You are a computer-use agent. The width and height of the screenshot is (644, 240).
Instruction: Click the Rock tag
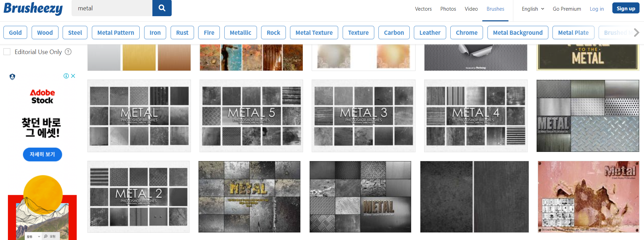(273, 33)
